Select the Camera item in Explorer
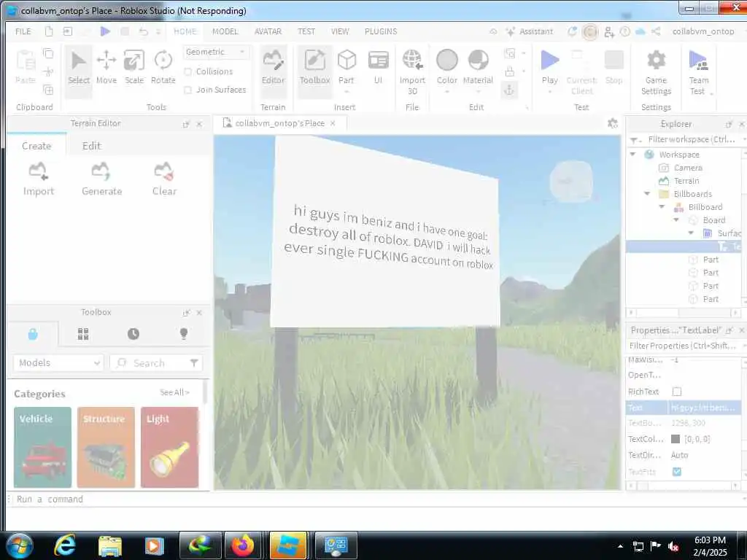 pyautogui.click(x=688, y=168)
